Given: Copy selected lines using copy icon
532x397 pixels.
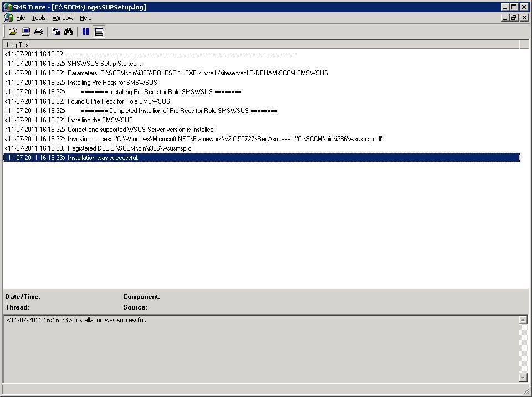Looking at the screenshot, I should 55,32.
